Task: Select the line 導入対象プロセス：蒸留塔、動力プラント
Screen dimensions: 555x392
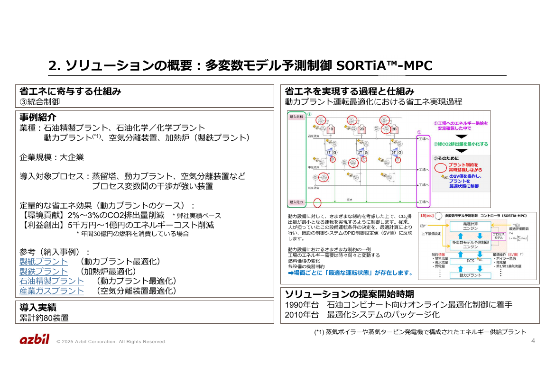Action: point(132,176)
